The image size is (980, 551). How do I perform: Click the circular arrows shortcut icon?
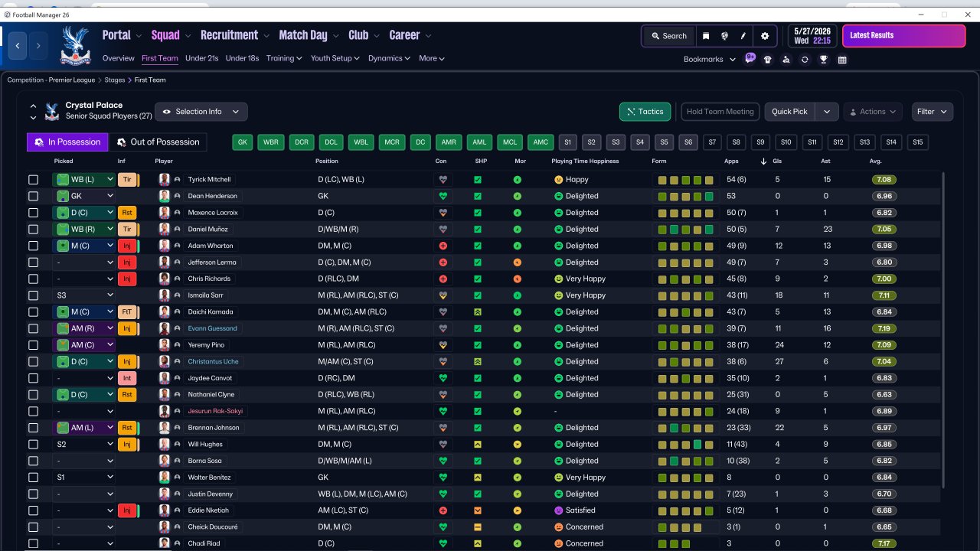805,60
